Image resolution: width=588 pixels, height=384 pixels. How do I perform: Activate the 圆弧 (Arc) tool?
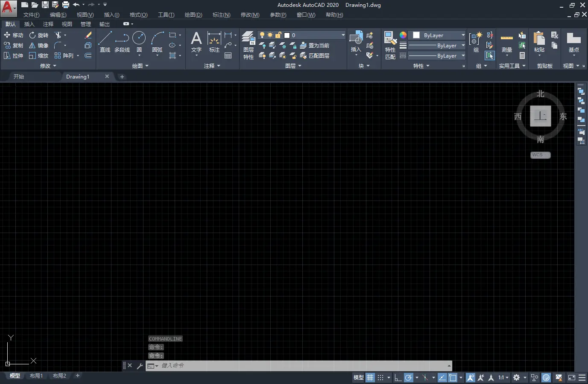157,42
